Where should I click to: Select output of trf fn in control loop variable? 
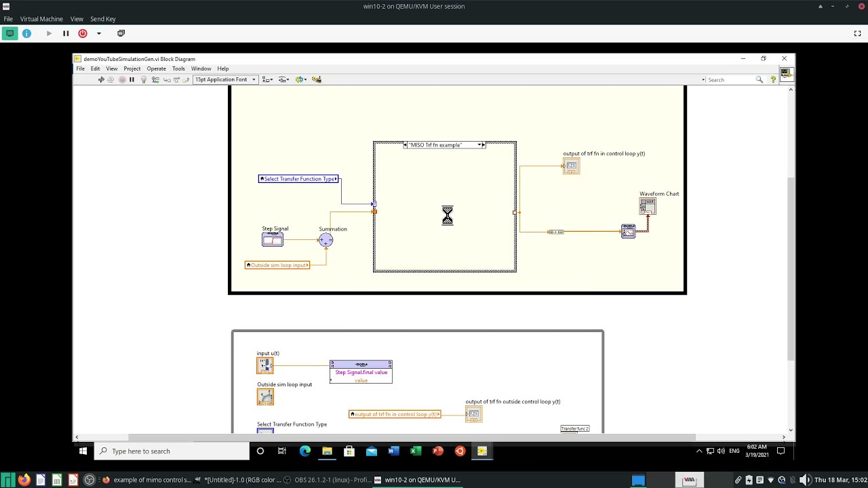[x=395, y=414]
